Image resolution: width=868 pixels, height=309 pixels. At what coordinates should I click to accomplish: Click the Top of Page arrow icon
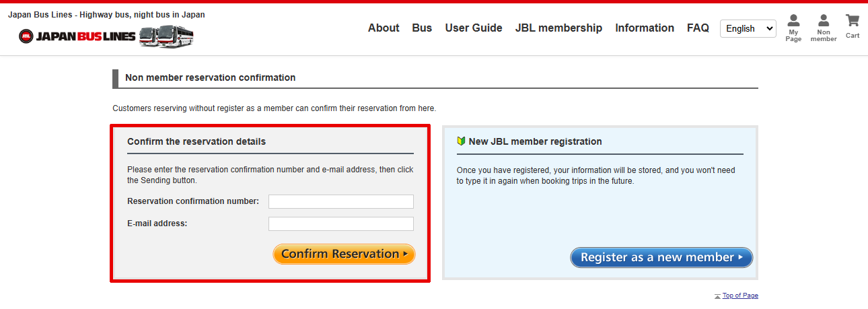[x=717, y=296]
